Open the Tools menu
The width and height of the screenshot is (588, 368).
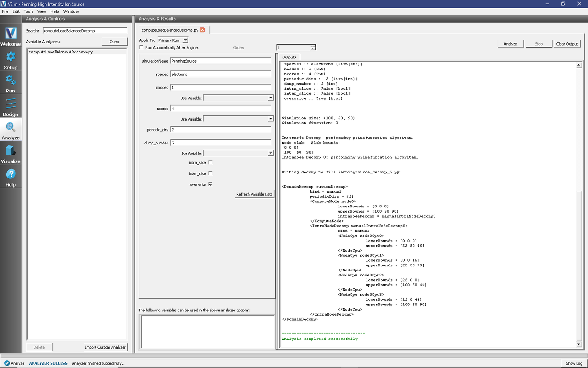tap(28, 11)
